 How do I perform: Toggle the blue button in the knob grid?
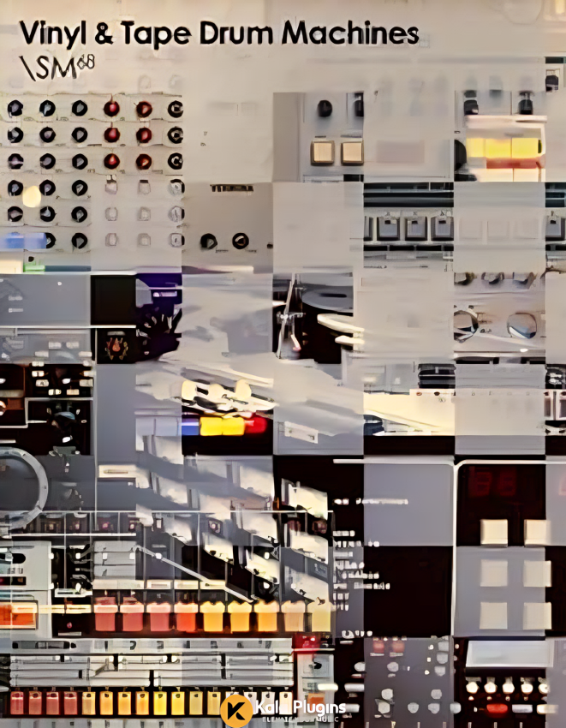[15, 241]
